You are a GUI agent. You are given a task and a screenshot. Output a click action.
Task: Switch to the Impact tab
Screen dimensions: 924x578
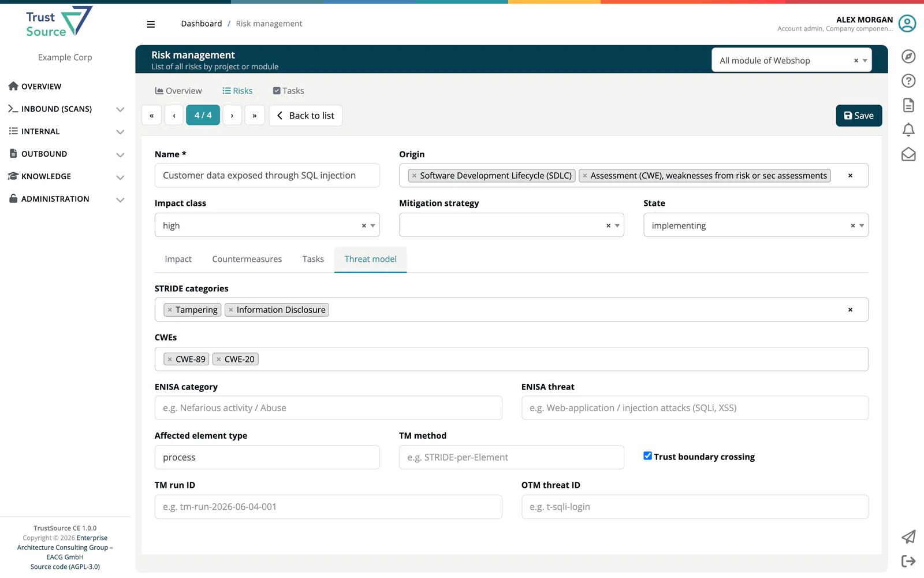coord(178,259)
